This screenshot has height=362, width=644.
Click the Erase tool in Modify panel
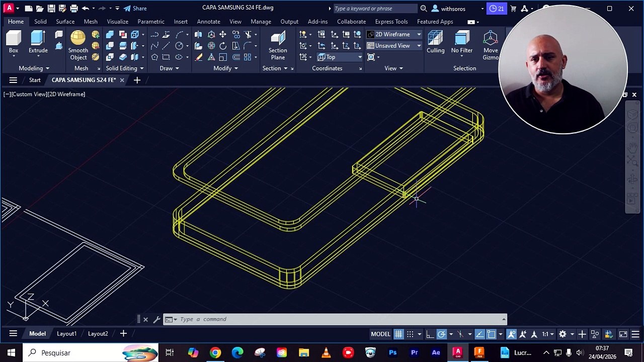pos(199,57)
